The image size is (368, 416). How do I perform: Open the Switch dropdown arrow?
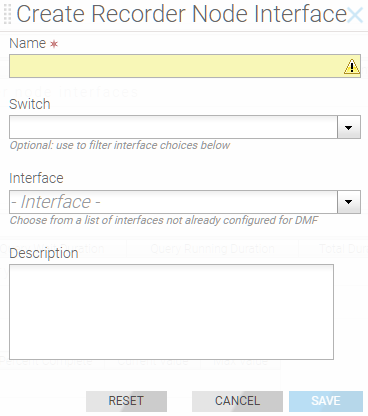(x=349, y=127)
